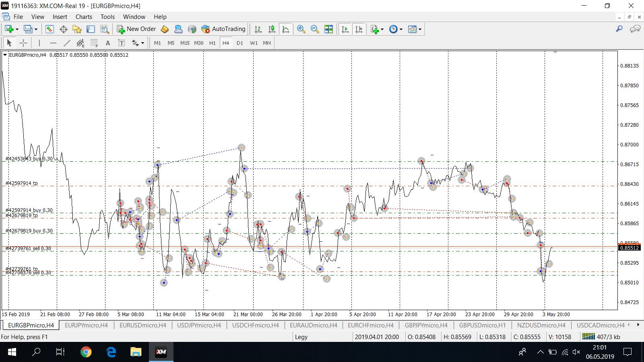
Task: Select the Text Label tool
Action: pyautogui.click(x=122, y=43)
